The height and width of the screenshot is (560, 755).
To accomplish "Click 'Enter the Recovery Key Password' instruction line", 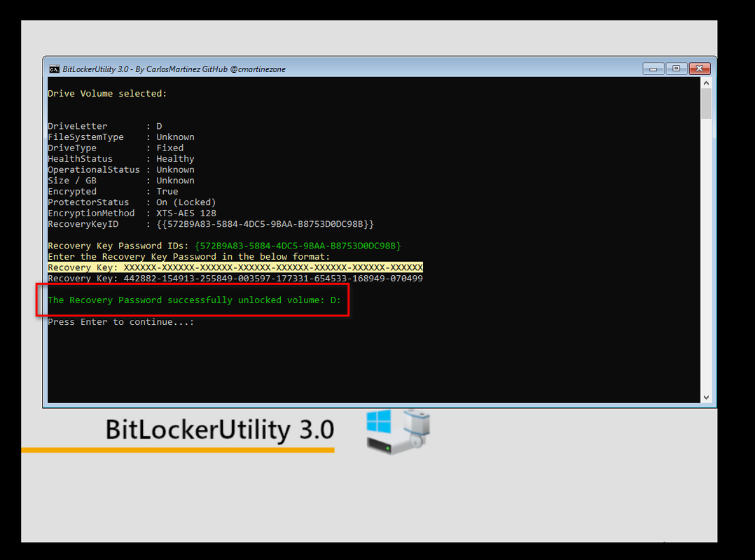I will point(189,257).
